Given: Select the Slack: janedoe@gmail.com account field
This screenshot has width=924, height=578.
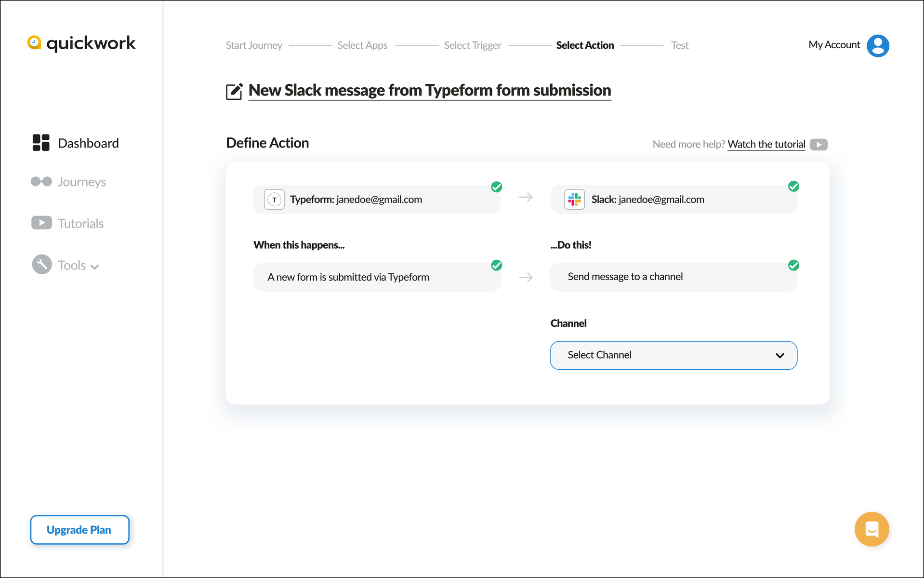Looking at the screenshot, I should click(674, 200).
